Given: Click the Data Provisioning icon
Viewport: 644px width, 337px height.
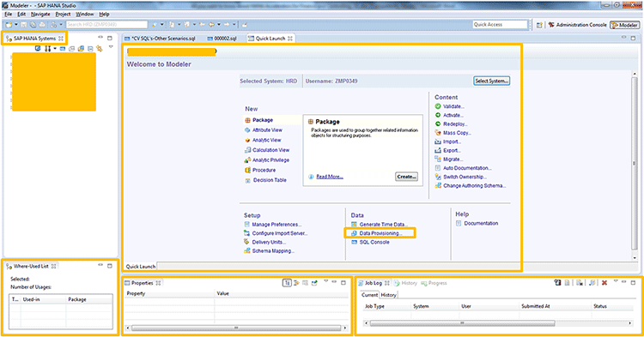Looking at the screenshot, I should (354, 233).
